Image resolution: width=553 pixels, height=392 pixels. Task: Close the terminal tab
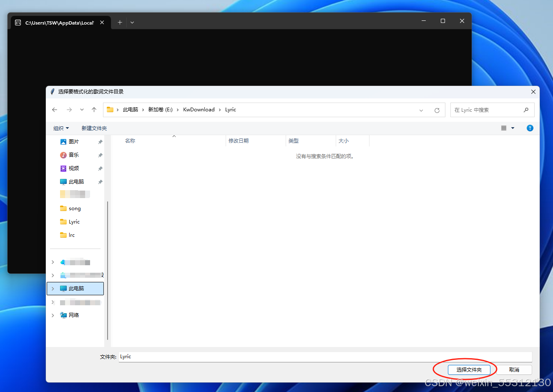click(102, 23)
